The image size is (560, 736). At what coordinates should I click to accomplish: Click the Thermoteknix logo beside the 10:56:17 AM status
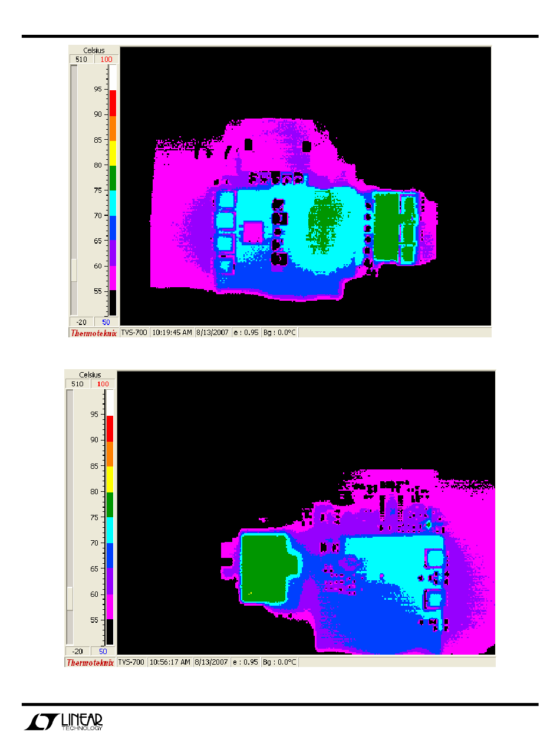(x=90, y=662)
